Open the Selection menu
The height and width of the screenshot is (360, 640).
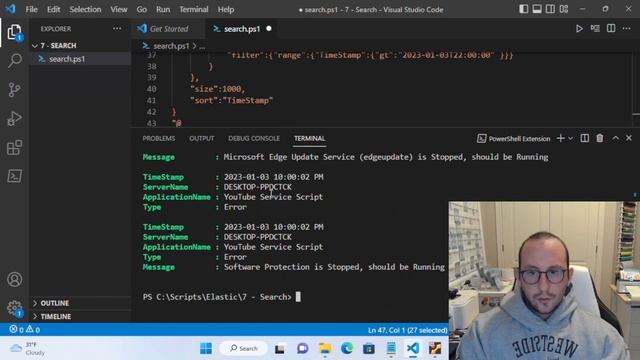pyautogui.click(x=85, y=9)
